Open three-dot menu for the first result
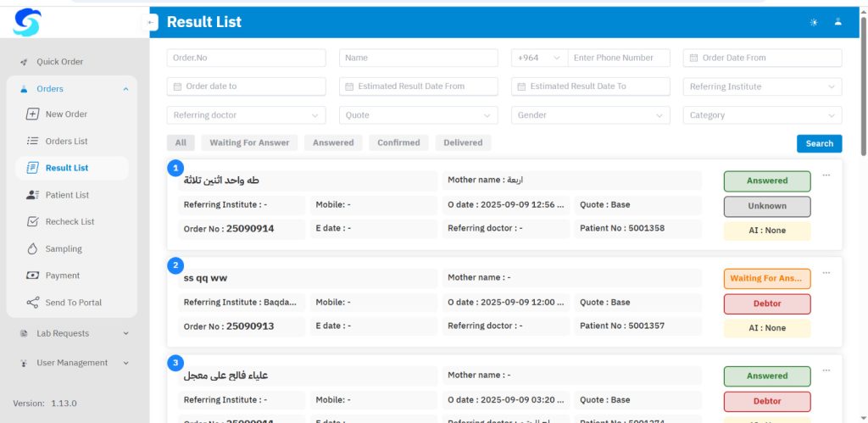 pos(826,175)
